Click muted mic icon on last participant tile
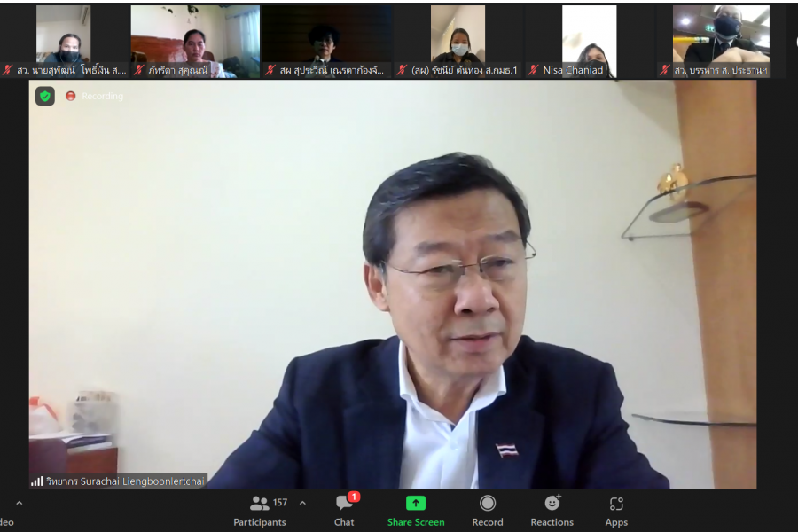The image size is (798, 532). (x=664, y=70)
